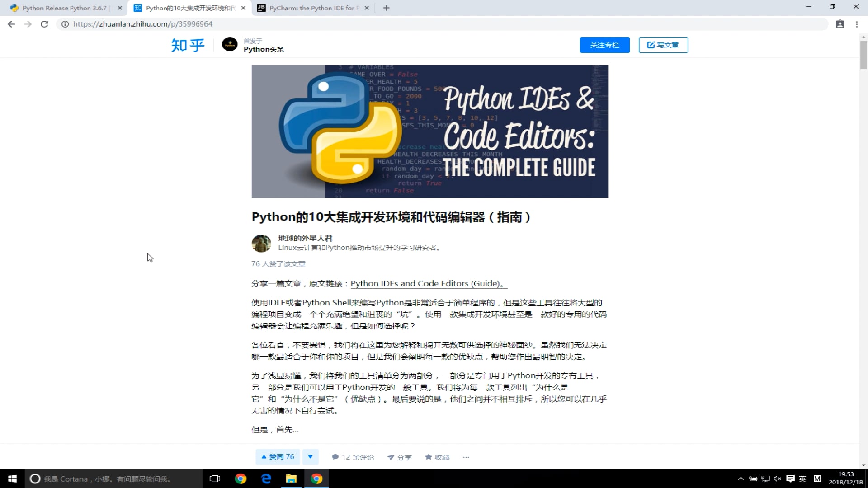Toggle the downvote arrow
This screenshot has height=488, width=868.
coord(311,456)
